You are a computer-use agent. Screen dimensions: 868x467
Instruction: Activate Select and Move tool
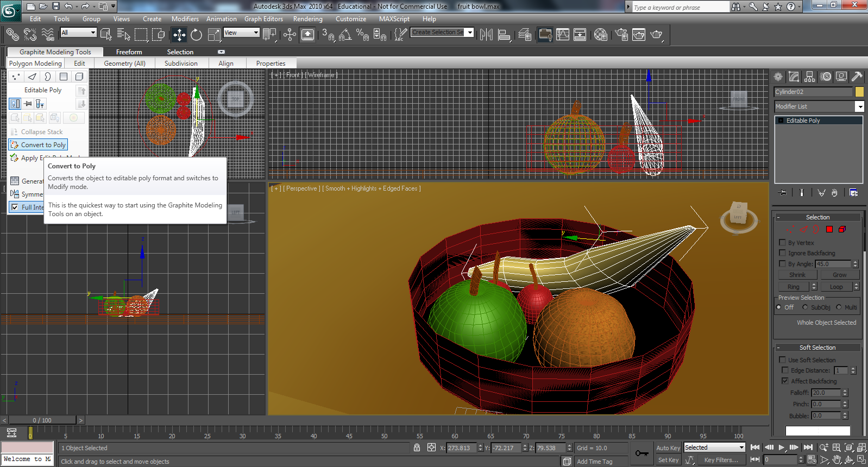point(179,35)
